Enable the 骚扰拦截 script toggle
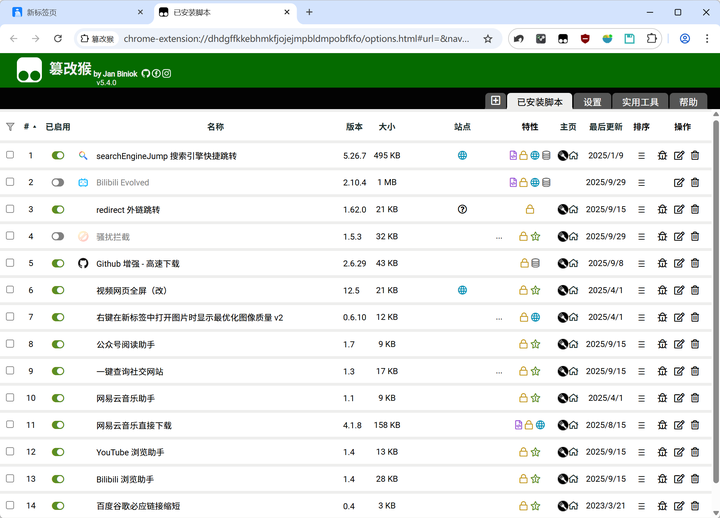The height and width of the screenshot is (518, 720). (58, 236)
